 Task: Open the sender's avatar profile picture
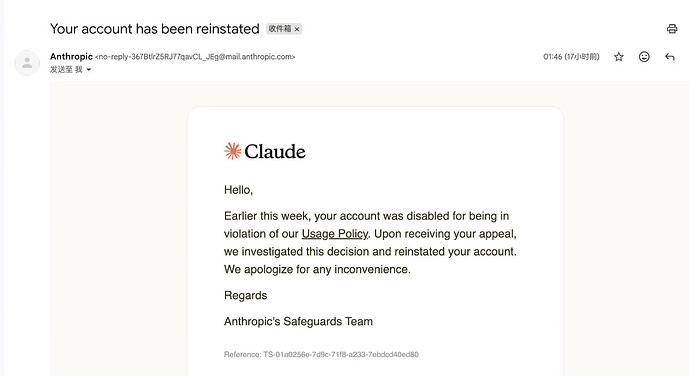[x=27, y=62]
